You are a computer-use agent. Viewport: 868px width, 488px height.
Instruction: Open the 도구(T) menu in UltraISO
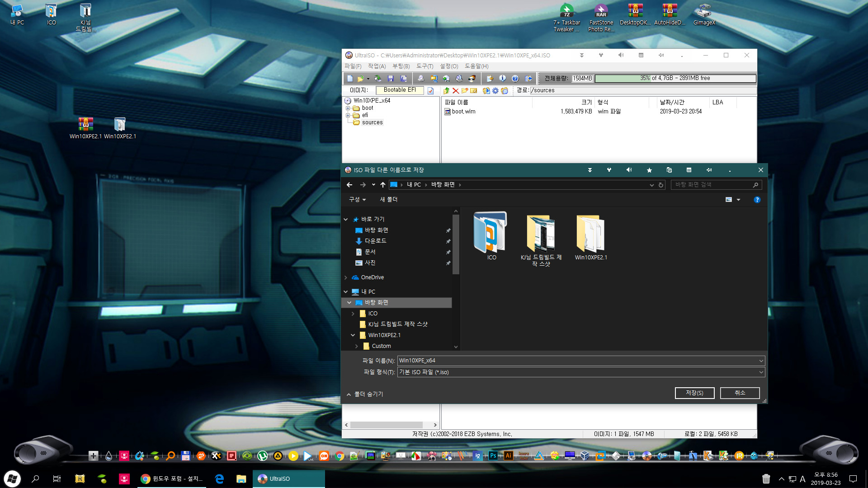(425, 66)
